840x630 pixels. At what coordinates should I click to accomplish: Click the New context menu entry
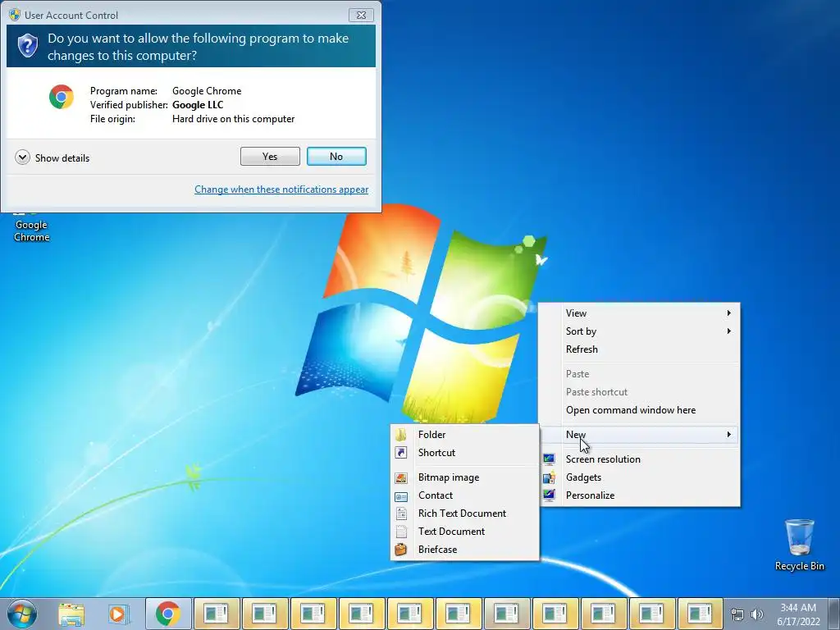click(639, 435)
